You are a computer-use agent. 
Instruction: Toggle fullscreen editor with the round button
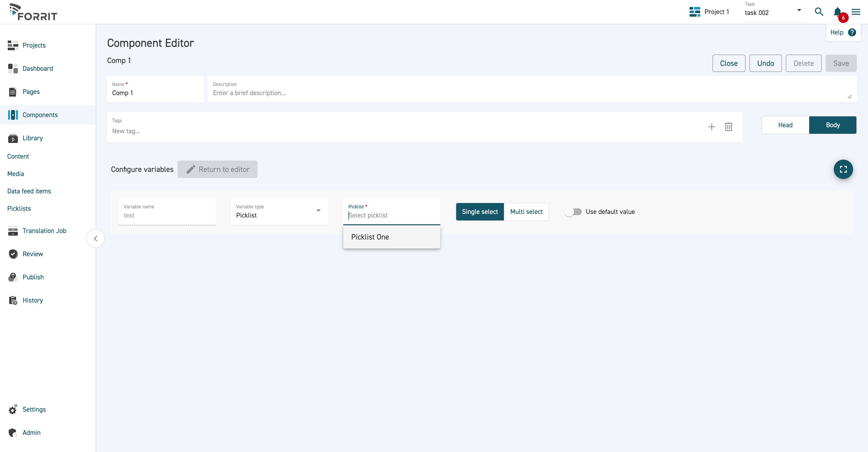(843, 169)
